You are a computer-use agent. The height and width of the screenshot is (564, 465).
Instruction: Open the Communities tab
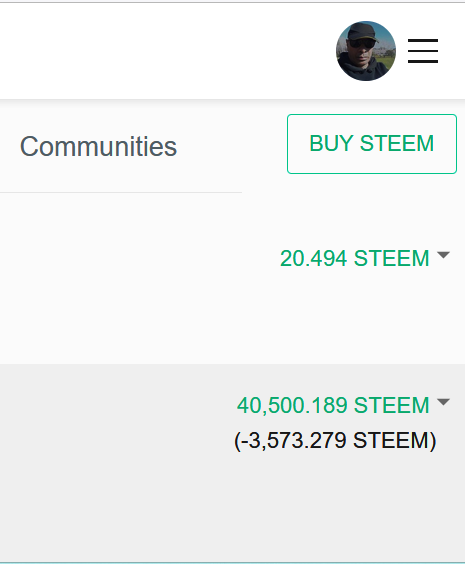pyautogui.click(x=98, y=146)
